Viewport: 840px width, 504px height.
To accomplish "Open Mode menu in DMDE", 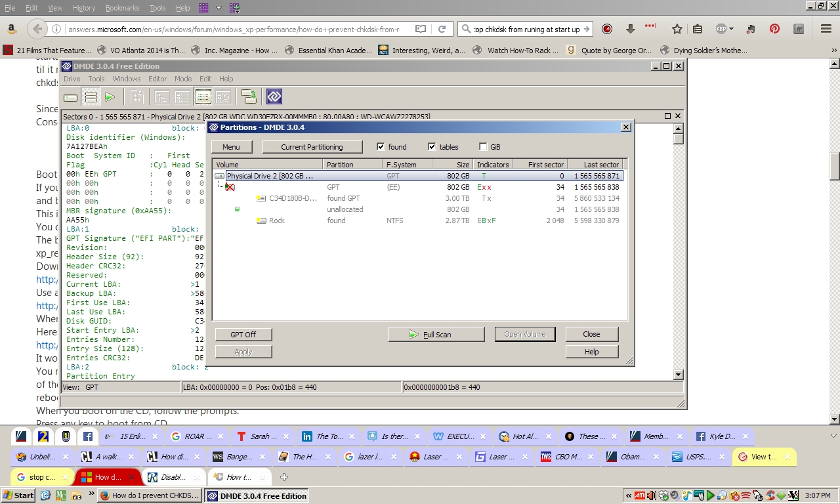I will [x=183, y=79].
